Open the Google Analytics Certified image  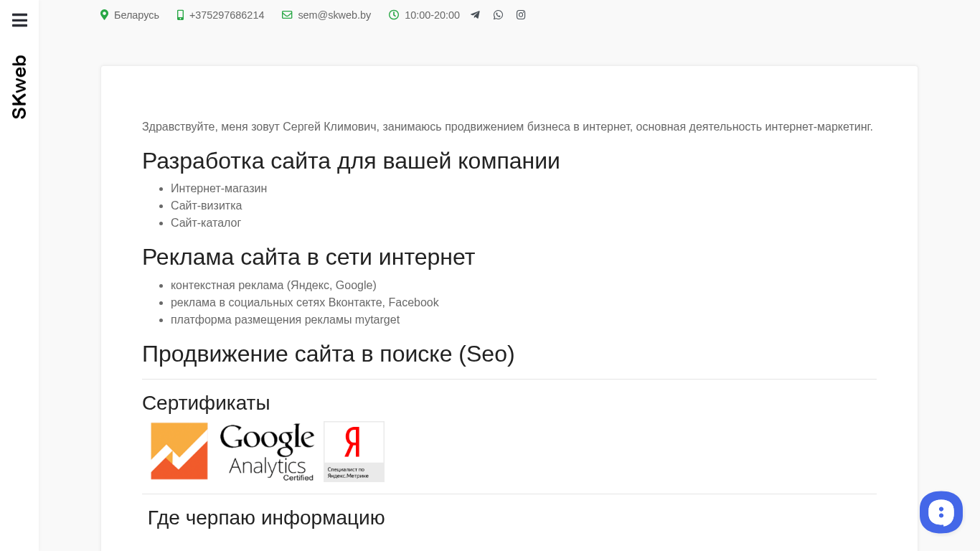coord(267,451)
